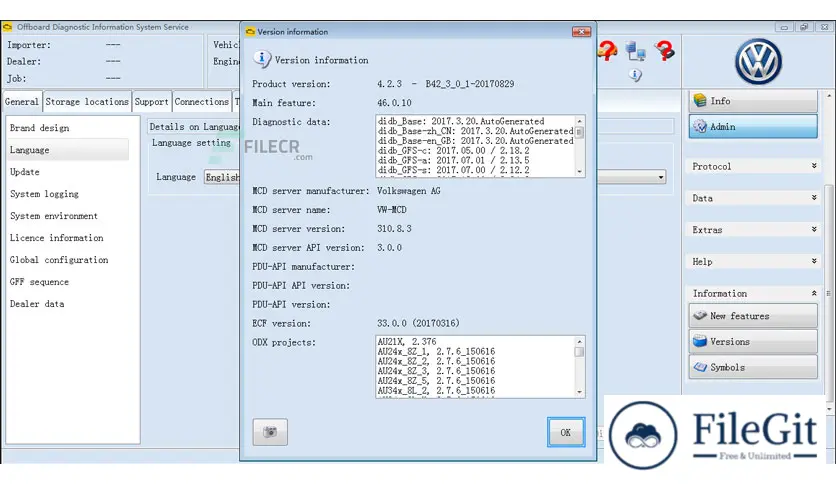Click ECF version value 33.0.0
Image resolution: width=836 pixels, height=484 pixels.
pyautogui.click(x=418, y=323)
